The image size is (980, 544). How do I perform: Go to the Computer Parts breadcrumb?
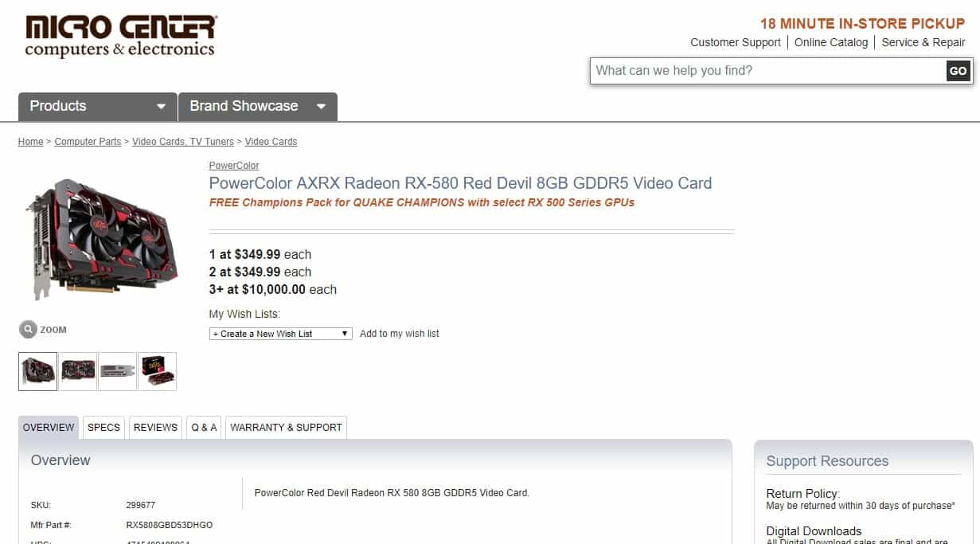coord(88,142)
